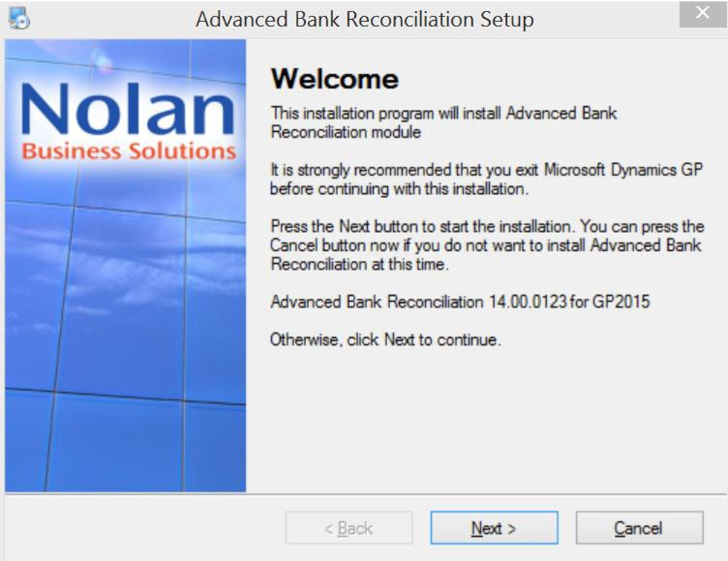This screenshot has height=561, width=728.
Task: Open the installer icon in the title bar
Action: (x=19, y=18)
